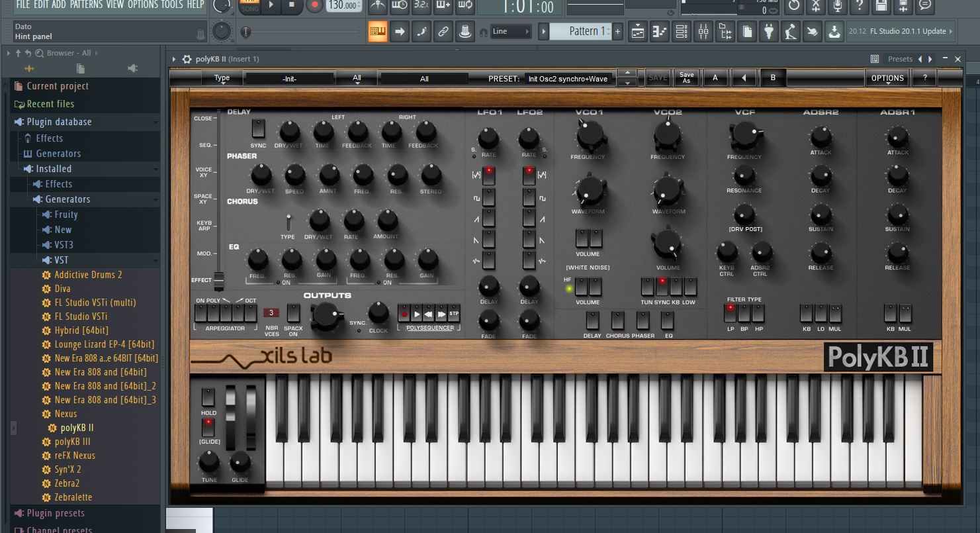Image resolution: width=980 pixels, height=533 pixels.
Task: Open the polyKB II plugin gear settings
Action: [187, 59]
